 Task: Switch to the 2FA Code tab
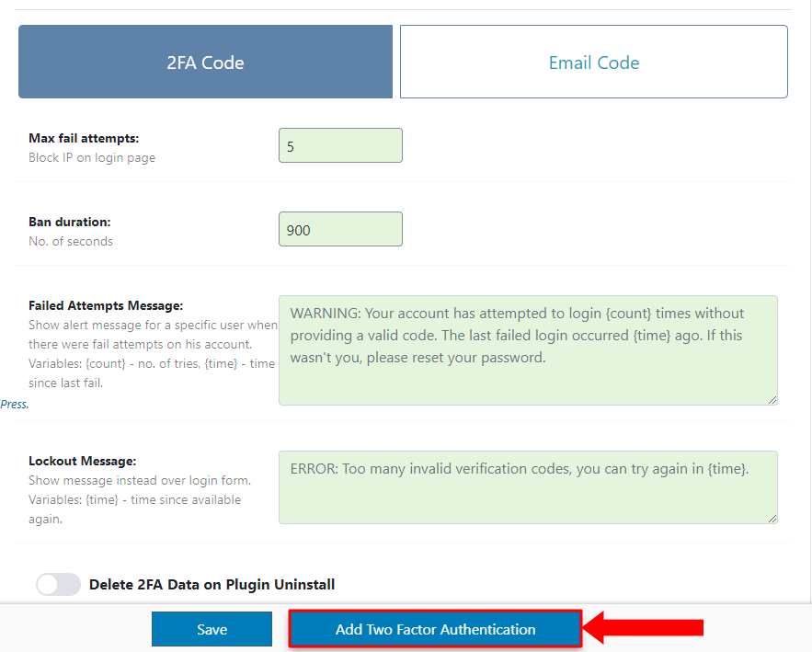pyautogui.click(x=205, y=63)
